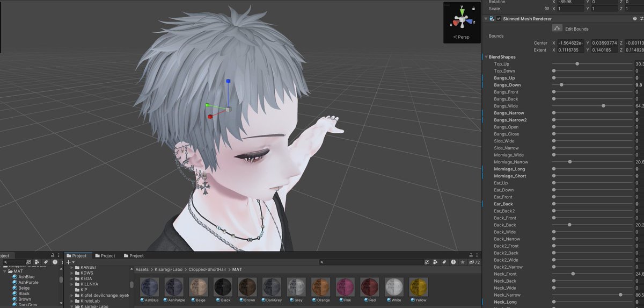Image resolution: width=644 pixels, height=308 pixels.
Task: Click the log type filter icon in left panel
Action: pyautogui.click(x=55, y=262)
